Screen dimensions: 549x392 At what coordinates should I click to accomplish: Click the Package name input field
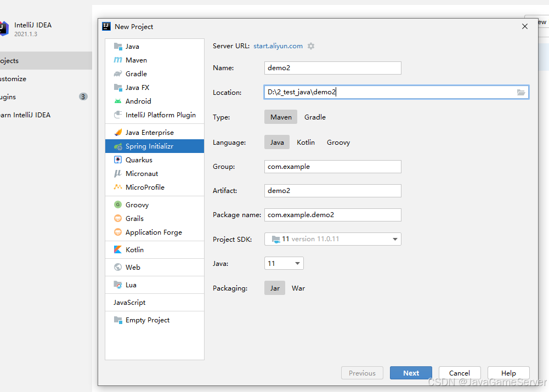(332, 215)
